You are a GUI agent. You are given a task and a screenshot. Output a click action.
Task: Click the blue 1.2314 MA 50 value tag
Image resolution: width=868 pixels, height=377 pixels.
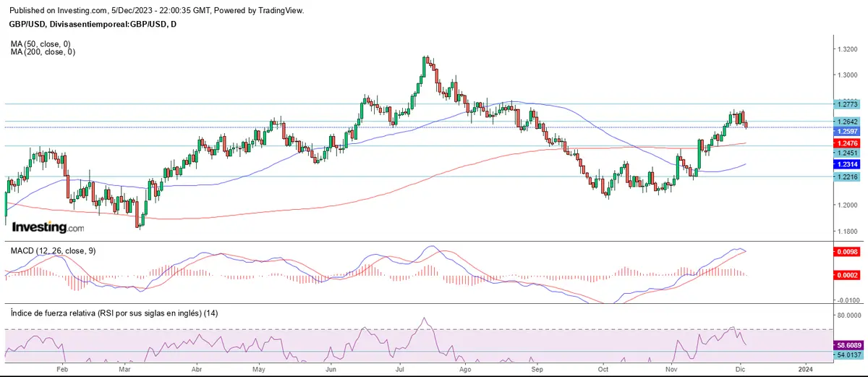click(846, 165)
